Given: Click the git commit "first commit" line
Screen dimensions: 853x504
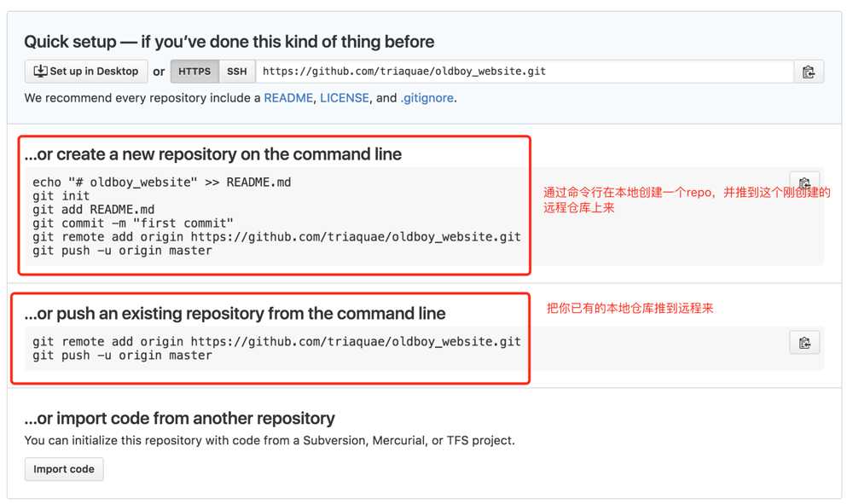Looking at the screenshot, I should 133,223.
